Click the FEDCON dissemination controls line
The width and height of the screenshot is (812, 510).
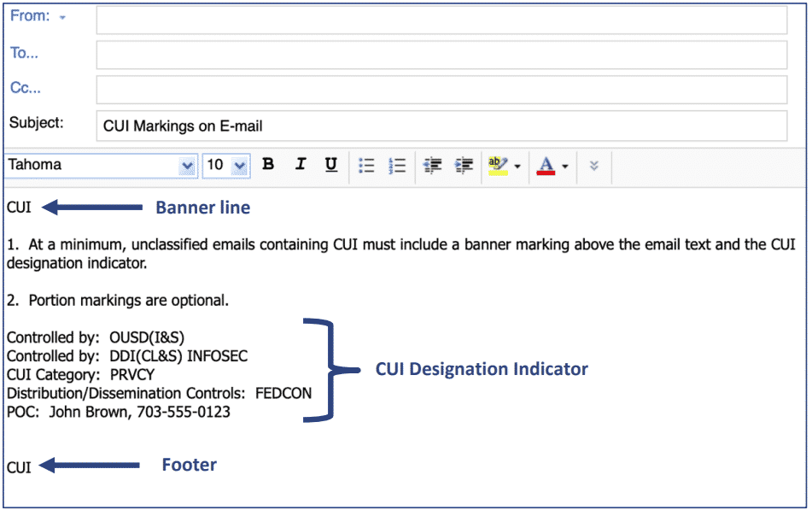160,393
